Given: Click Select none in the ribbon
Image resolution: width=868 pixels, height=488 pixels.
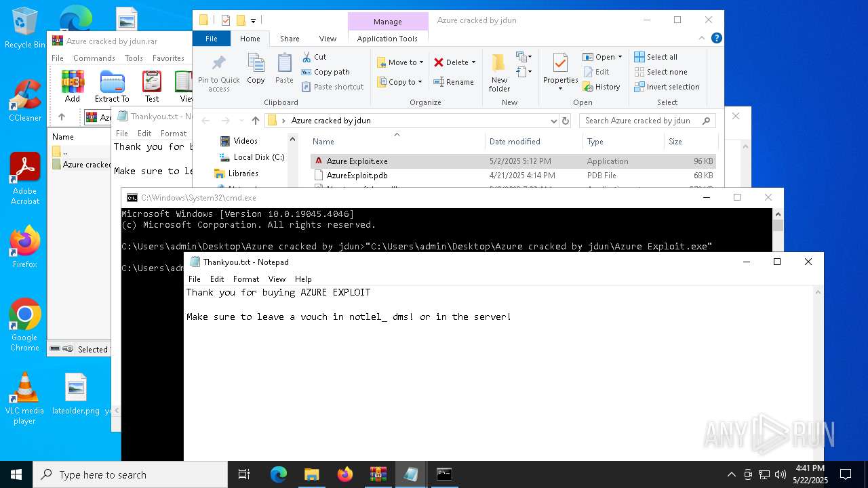Looking at the screenshot, I should pos(660,72).
